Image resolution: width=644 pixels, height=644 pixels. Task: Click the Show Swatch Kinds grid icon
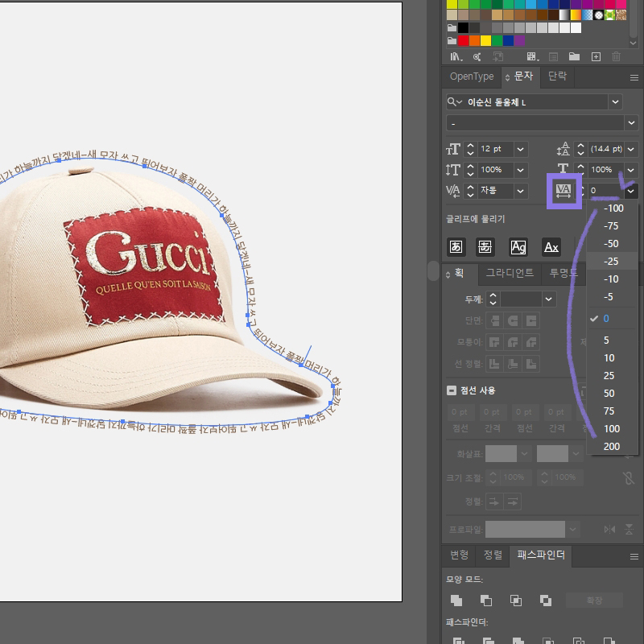[533, 56]
